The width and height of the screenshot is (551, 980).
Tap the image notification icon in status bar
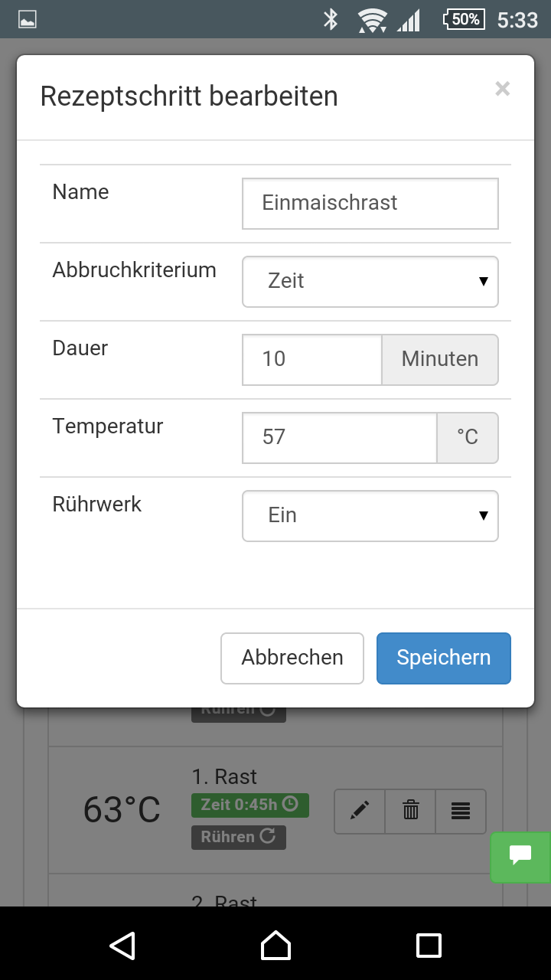tap(28, 20)
